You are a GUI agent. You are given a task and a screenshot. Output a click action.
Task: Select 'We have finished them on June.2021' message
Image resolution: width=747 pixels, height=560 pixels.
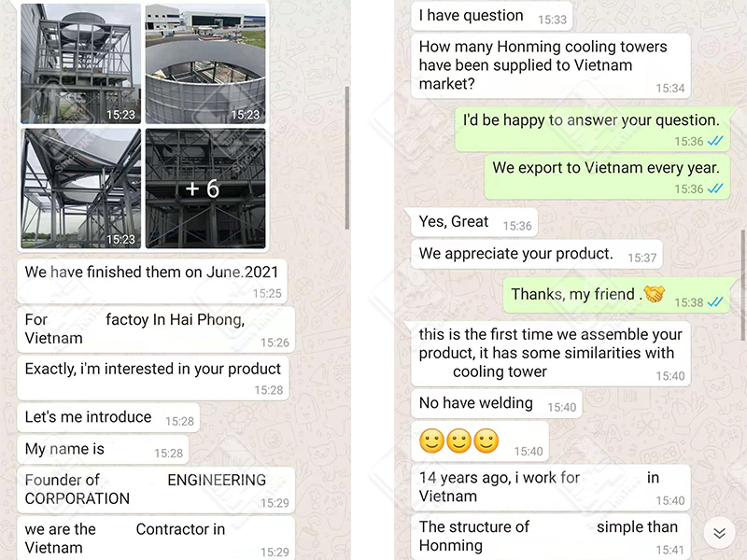[x=152, y=281]
